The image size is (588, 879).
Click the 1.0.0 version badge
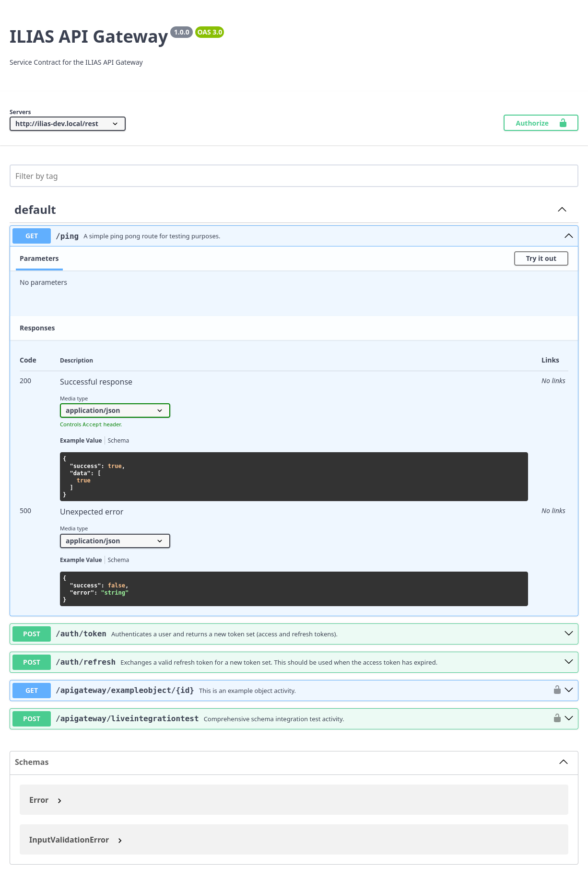[x=181, y=32]
